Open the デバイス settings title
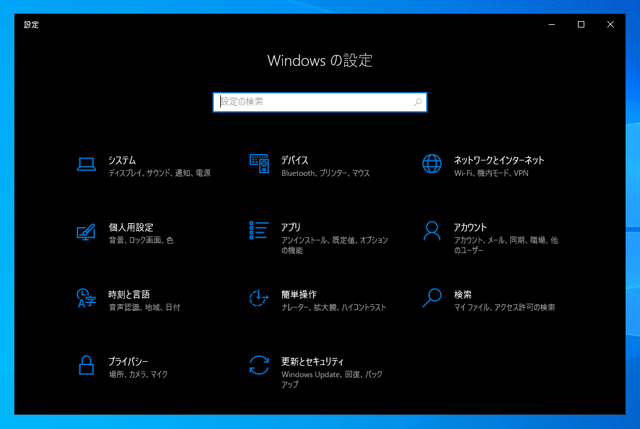The height and width of the screenshot is (429, 640). click(x=295, y=160)
